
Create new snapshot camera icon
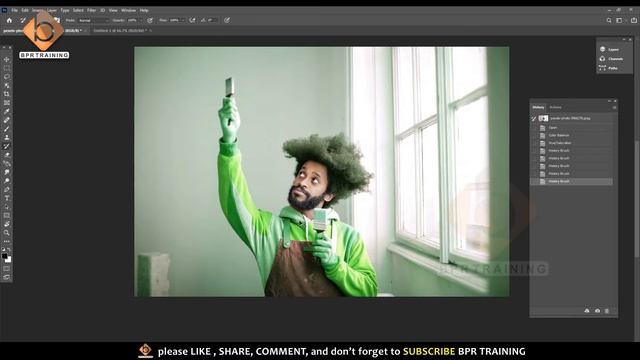click(x=597, y=311)
